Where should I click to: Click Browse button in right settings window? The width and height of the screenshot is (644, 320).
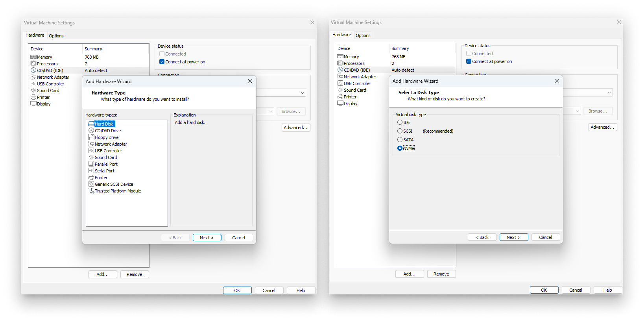598,111
